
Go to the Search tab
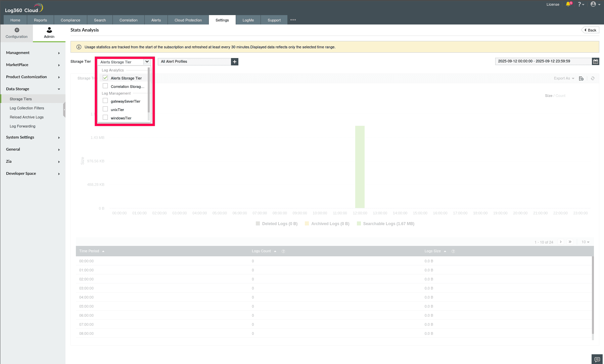click(x=100, y=20)
